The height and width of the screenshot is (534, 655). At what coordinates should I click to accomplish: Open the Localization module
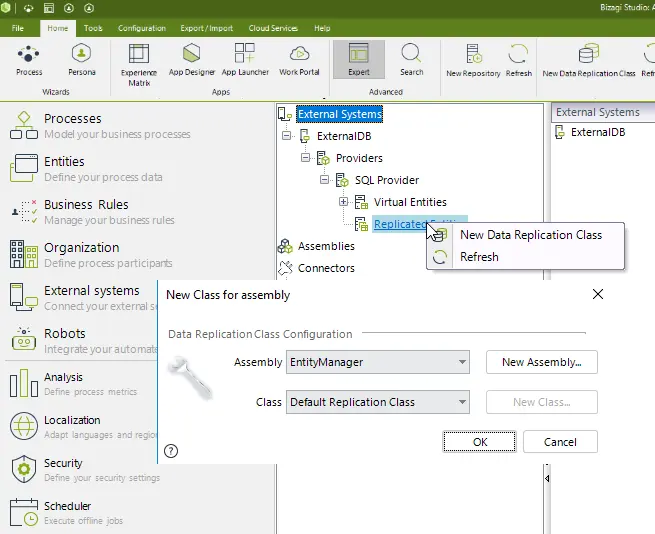(83, 427)
